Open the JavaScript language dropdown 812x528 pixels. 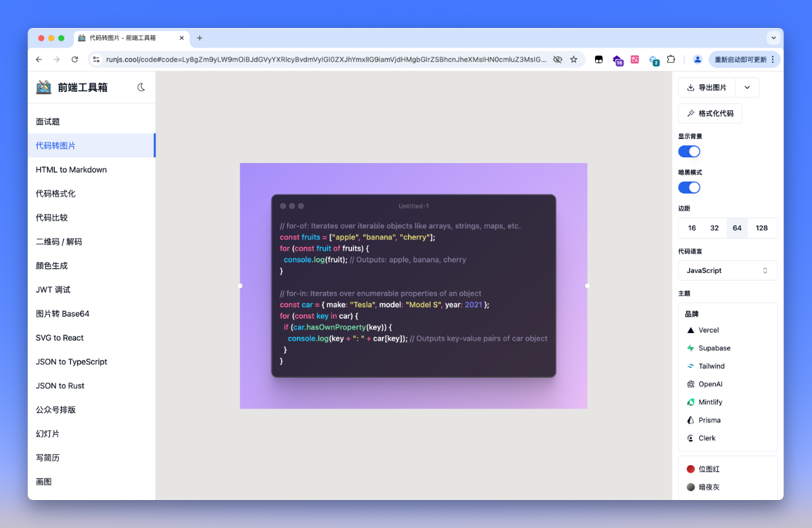pos(728,270)
